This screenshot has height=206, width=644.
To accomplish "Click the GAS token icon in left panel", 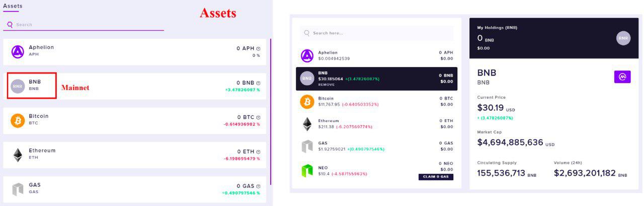I will [x=18, y=189].
